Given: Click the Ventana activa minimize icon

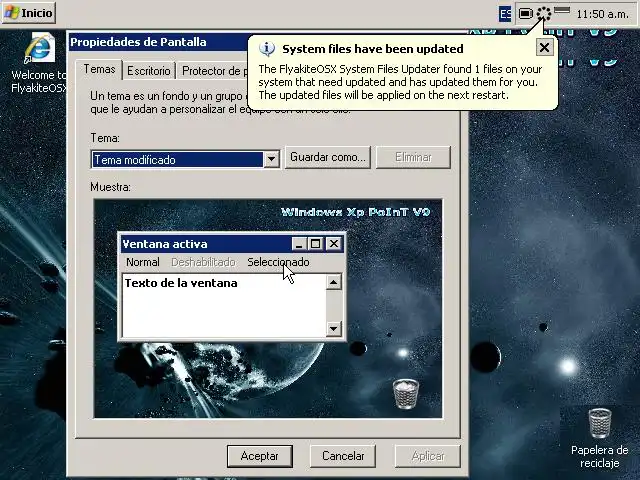Looking at the screenshot, I should tap(299, 244).
